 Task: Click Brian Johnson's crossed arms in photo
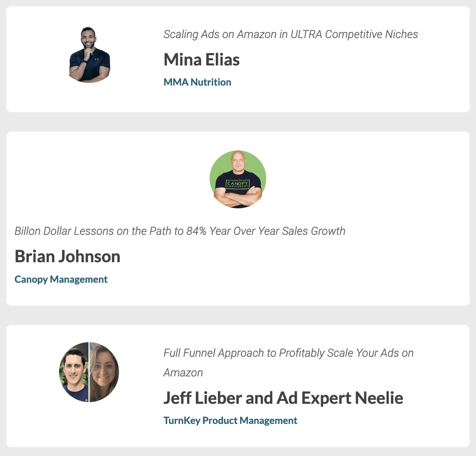[238, 197]
